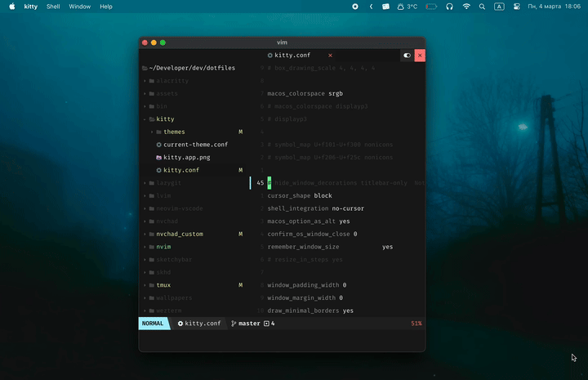The height and width of the screenshot is (380, 588).
Task: Click the gear icon in the statusline
Action: click(180, 324)
